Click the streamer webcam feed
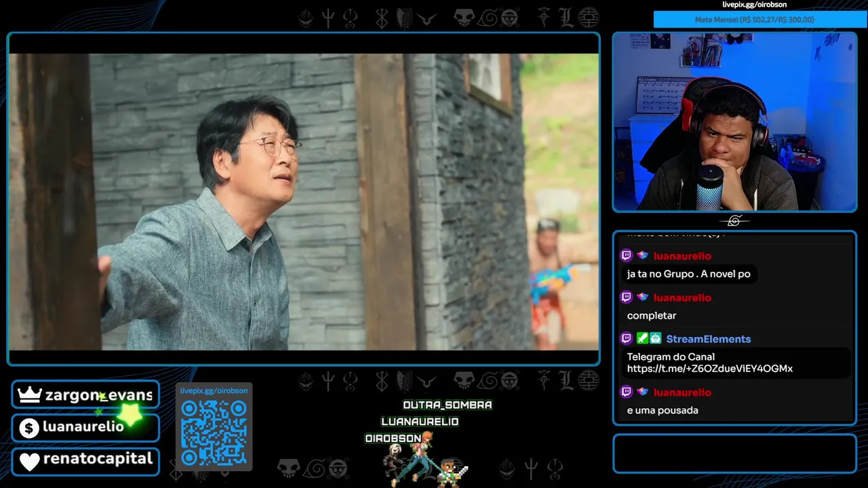Viewport: 868px width, 488px height. pos(734,122)
